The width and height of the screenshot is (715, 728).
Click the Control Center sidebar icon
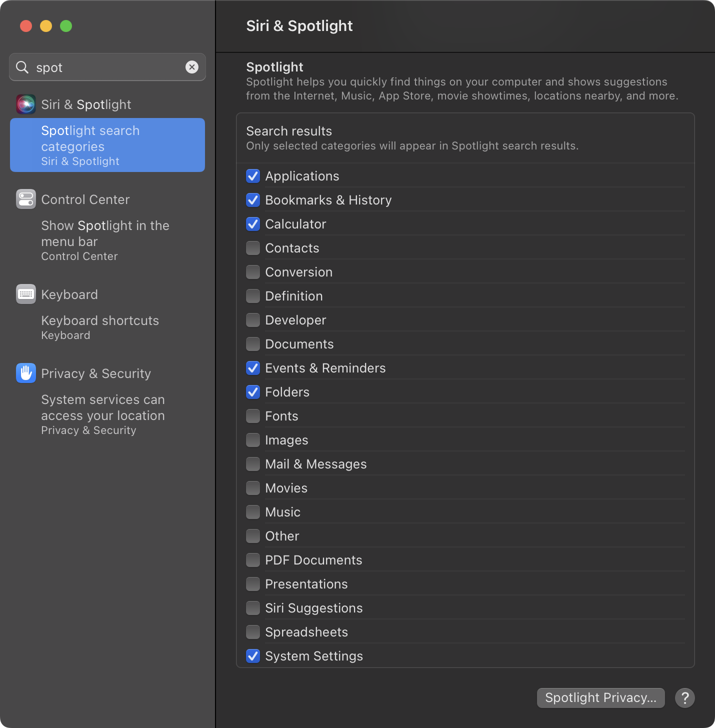click(26, 199)
